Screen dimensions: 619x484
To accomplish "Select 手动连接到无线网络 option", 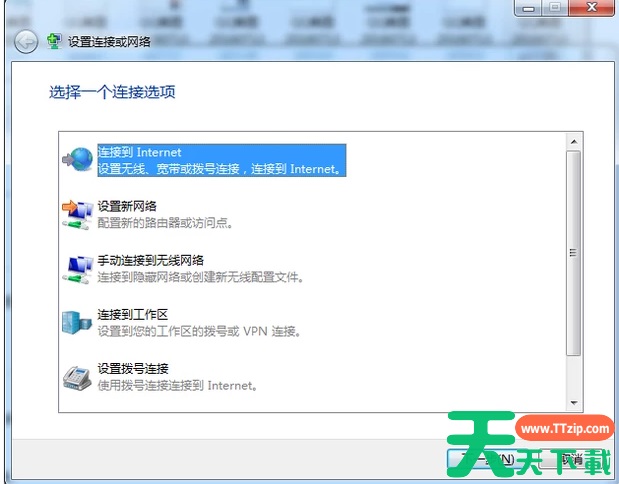I will [x=150, y=261].
